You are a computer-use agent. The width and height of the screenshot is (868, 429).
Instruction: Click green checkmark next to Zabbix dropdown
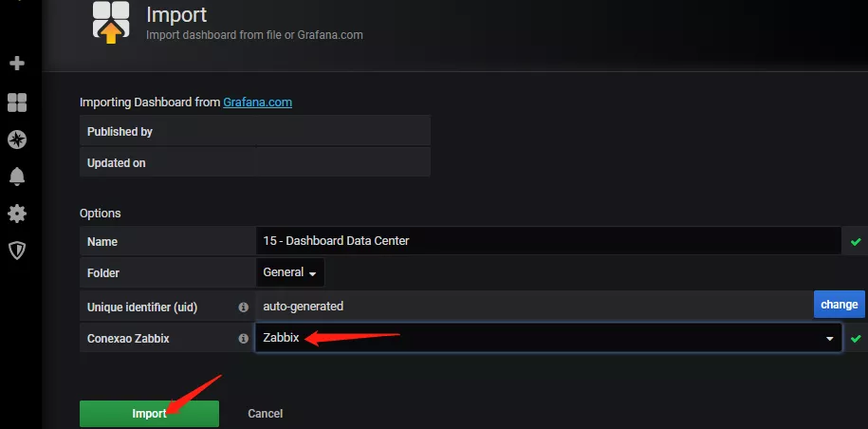(x=857, y=338)
